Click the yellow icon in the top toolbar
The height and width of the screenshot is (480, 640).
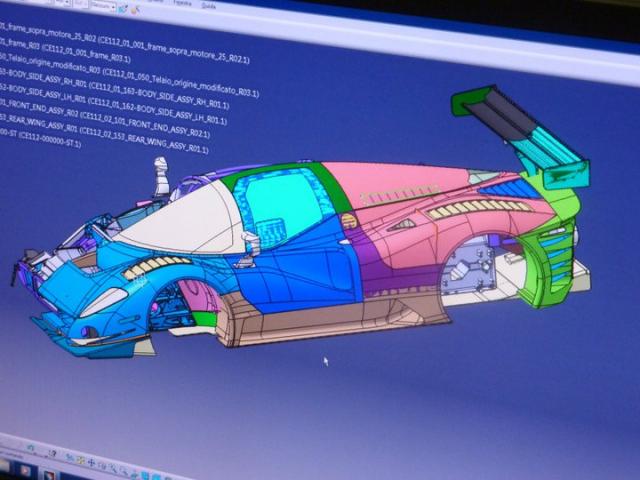pyautogui.click(x=135, y=10)
